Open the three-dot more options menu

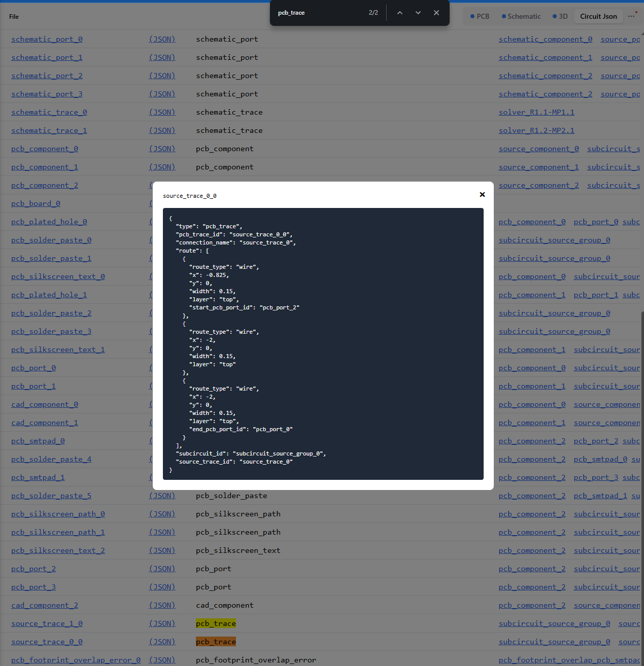(632, 16)
